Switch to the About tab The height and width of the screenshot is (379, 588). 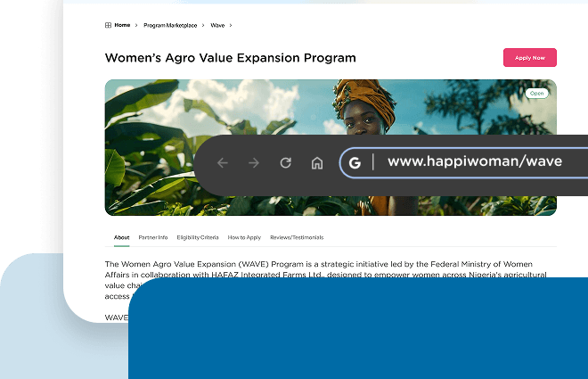[x=122, y=237]
